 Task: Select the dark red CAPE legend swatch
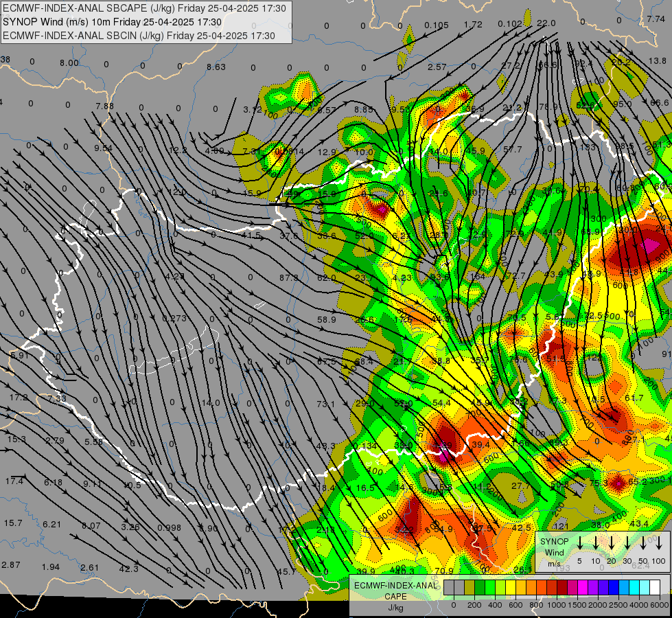(x=562, y=587)
